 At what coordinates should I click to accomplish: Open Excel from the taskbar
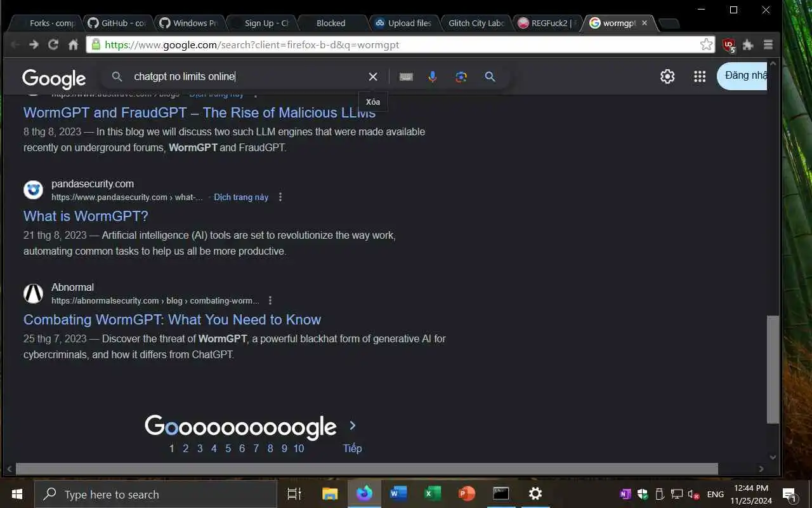(433, 494)
